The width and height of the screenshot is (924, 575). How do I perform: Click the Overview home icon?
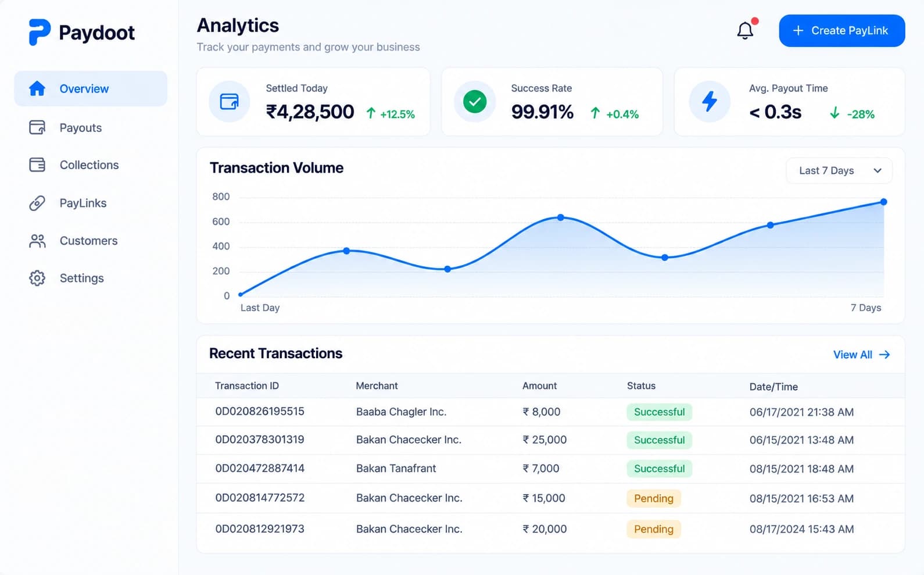37,88
